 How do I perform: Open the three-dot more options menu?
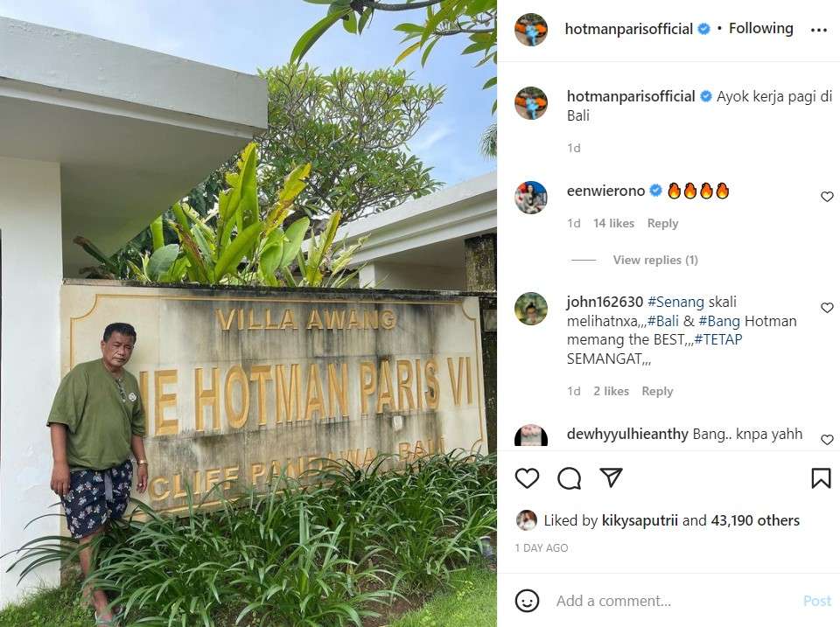pos(819,30)
